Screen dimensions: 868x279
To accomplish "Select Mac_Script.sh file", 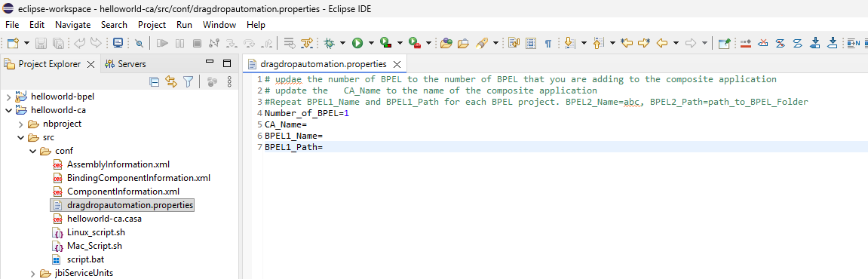I will pos(94,246).
